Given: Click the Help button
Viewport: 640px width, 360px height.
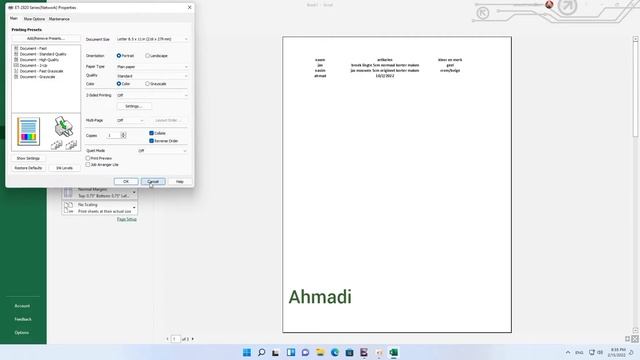Looking at the screenshot, I should [180, 181].
